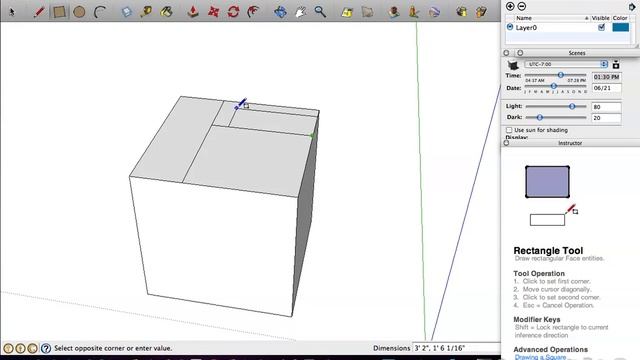Select the Arc tool

pos(99,12)
